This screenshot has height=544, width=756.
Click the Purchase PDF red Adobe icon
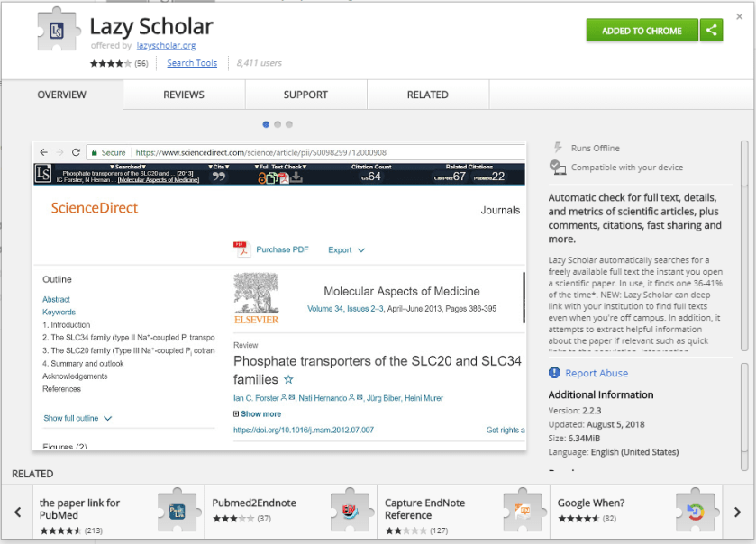pos(241,249)
